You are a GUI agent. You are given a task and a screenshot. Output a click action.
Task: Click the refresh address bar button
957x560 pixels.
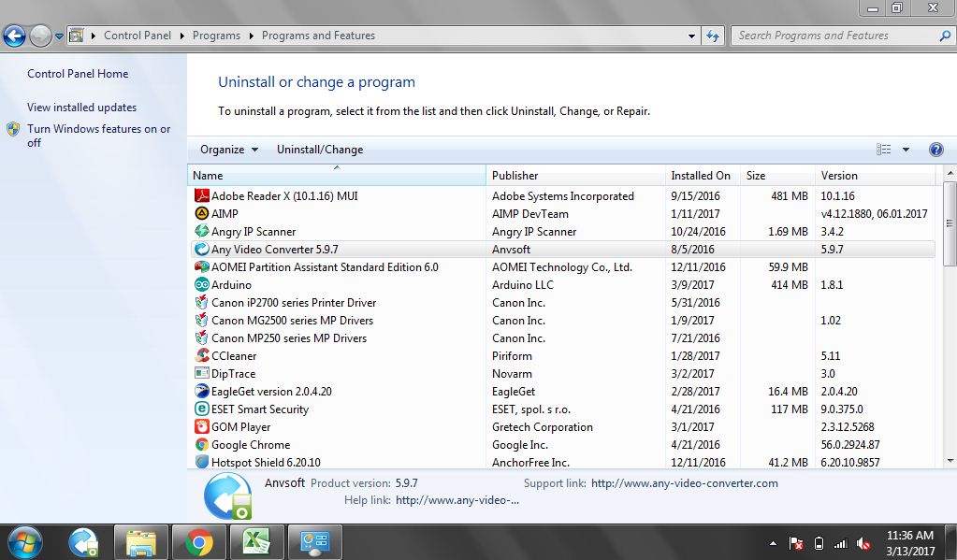click(x=712, y=36)
